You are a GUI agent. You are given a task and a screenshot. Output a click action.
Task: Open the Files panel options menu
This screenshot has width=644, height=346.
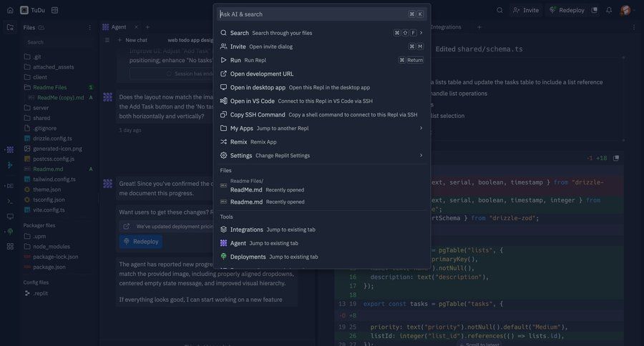(x=89, y=27)
